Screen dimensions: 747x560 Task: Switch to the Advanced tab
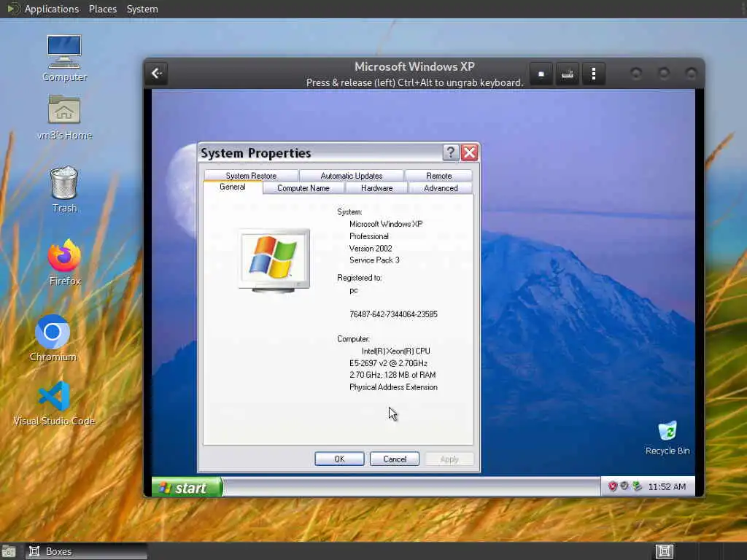(441, 188)
